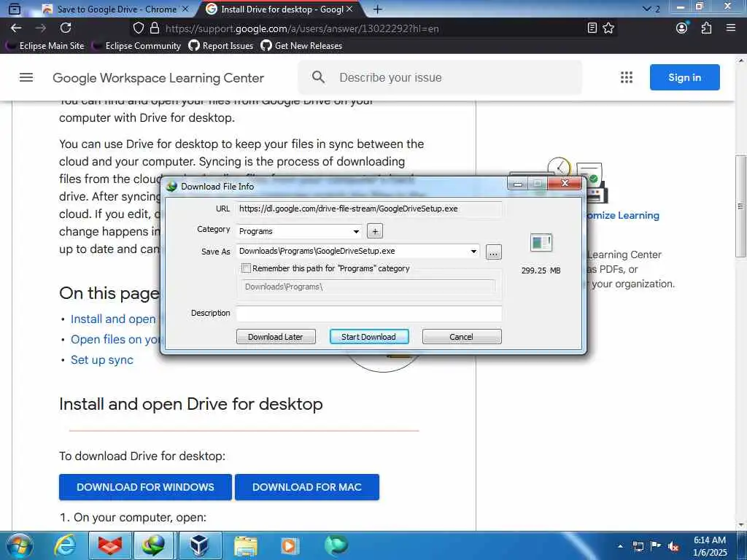Image resolution: width=747 pixels, height=560 pixels.
Task: Open the Google apps grid icon
Action: pyautogui.click(x=627, y=77)
